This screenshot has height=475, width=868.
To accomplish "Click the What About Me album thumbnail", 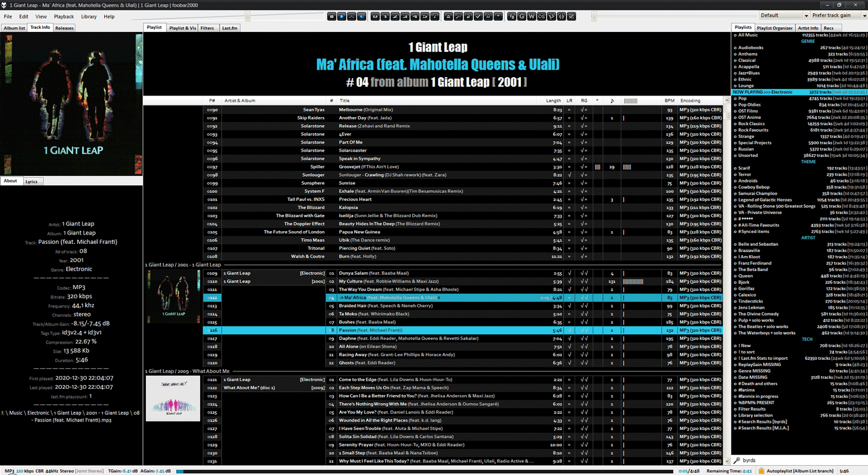I will [172, 399].
